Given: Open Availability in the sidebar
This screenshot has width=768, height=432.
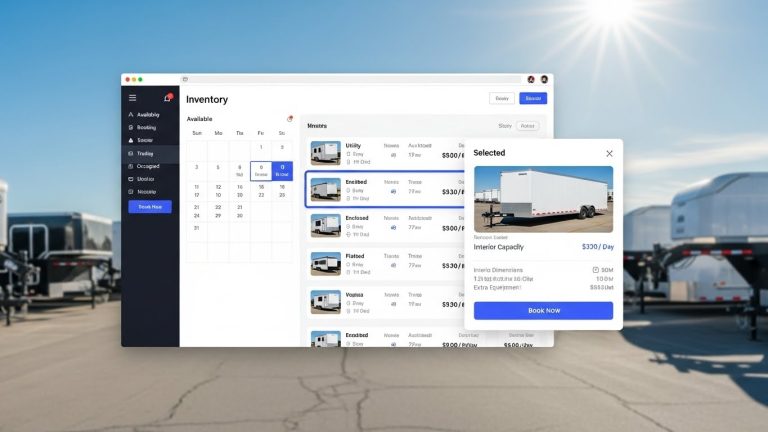Looking at the screenshot, I should pyautogui.click(x=147, y=115).
